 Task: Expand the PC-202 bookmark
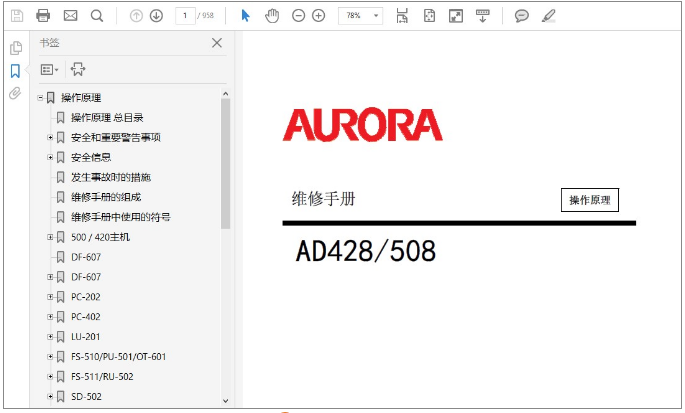tap(50, 297)
